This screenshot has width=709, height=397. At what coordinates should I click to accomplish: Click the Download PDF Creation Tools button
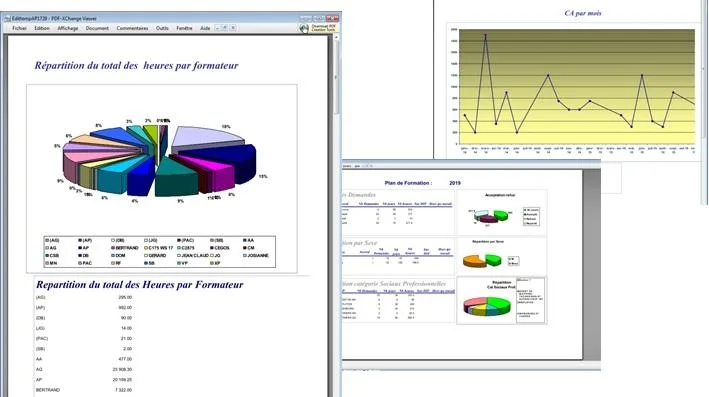pyautogui.click(x=318, y=28)
